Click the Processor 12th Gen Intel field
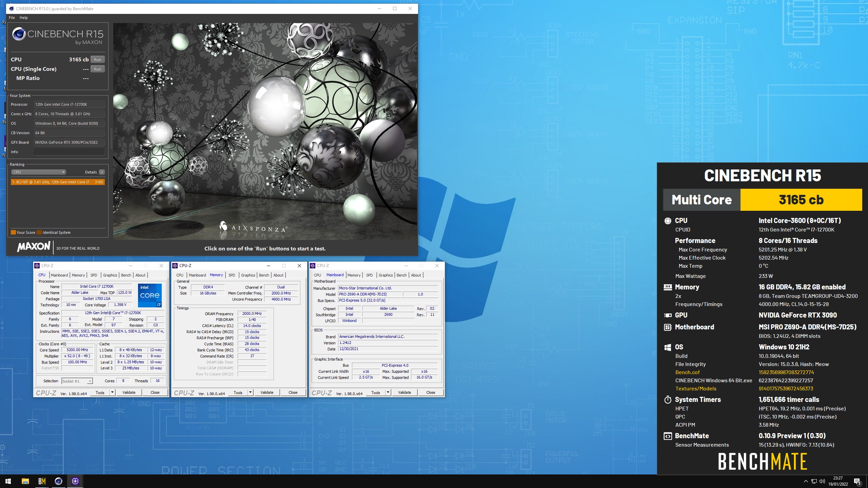The width and height of the screenshot is (868, 488). coord(69,104)
